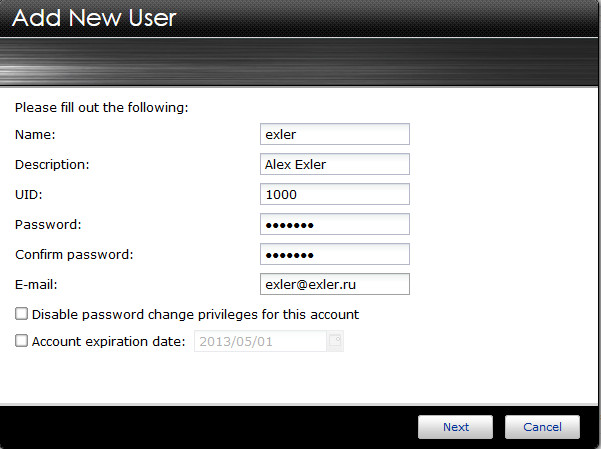Click the UID field showing 1000
The height and width of the screenshot is (449, 601).
coord(334,194)
